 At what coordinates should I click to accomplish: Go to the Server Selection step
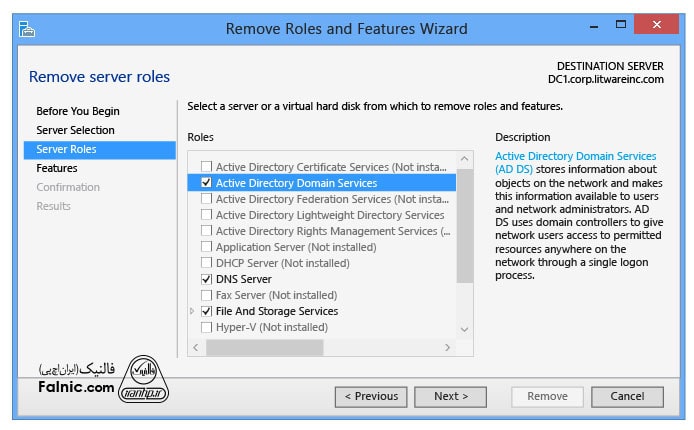point(75,130)
